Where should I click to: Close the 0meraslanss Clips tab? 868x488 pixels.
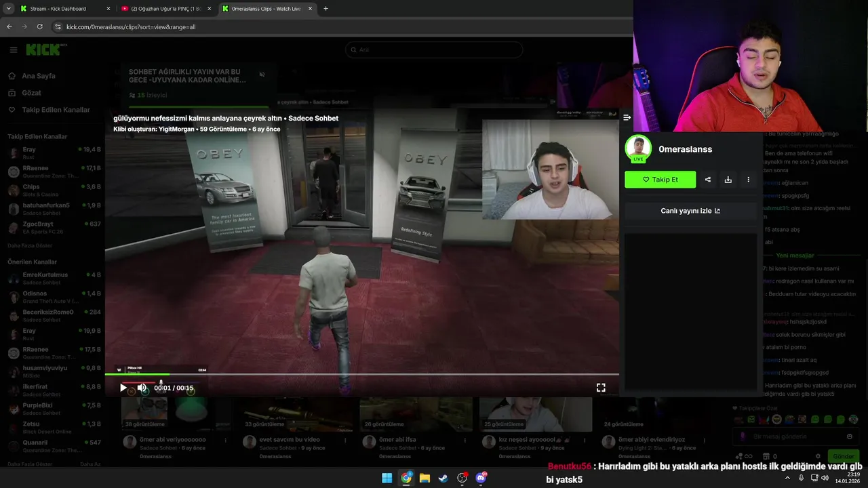(x=311, y=9)
